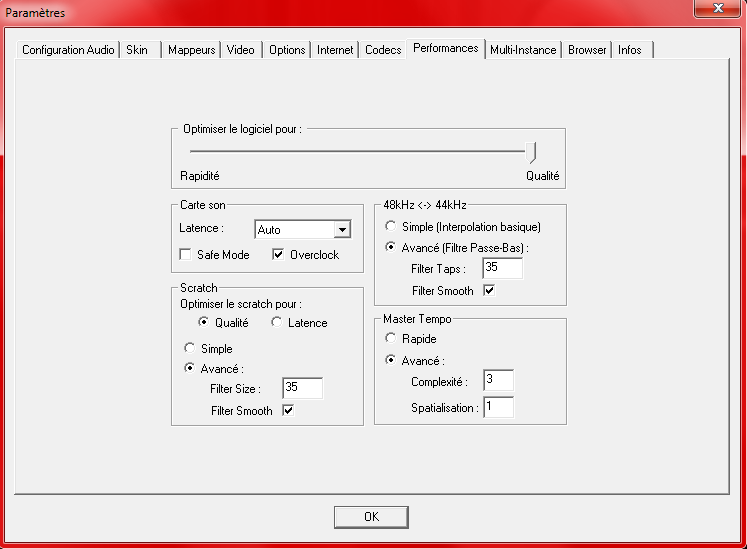
Task: Select Simple scratch mode radio button
Action: [x=189, y=349]
